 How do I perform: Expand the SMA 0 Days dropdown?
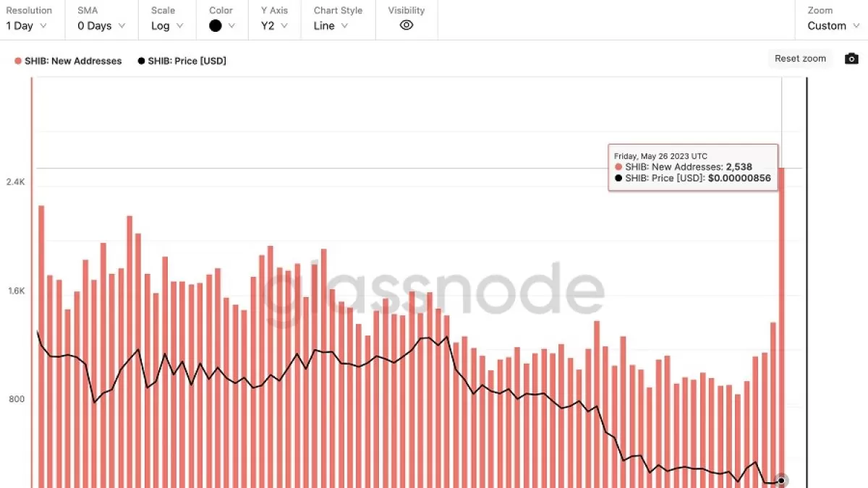tap(101, 25)
